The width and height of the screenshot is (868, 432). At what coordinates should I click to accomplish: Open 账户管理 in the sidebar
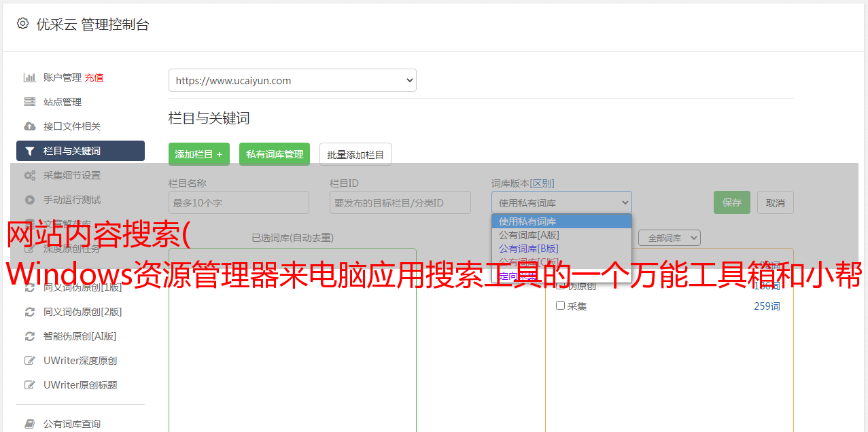click(x=63, y=77)
